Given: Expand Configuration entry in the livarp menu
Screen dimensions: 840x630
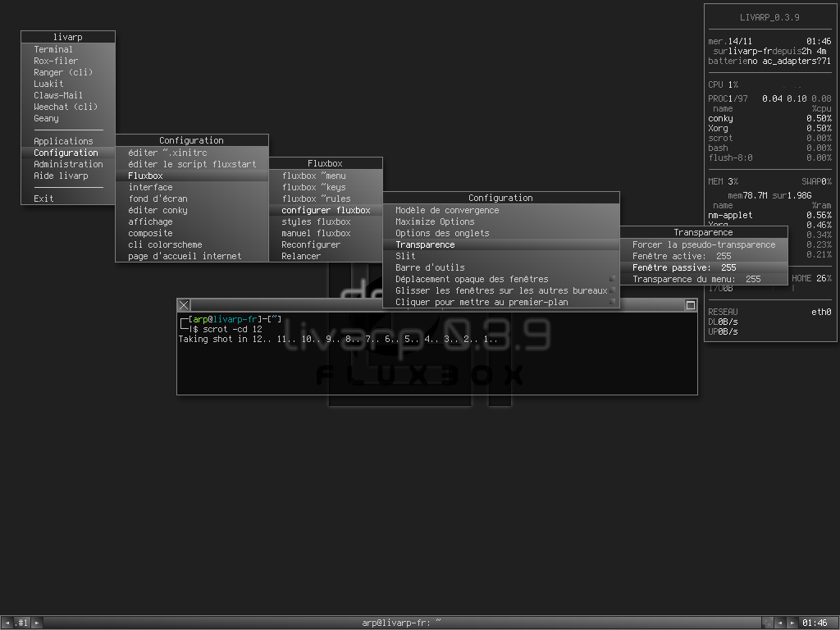Looking at the screenshot, I should 68,153.
